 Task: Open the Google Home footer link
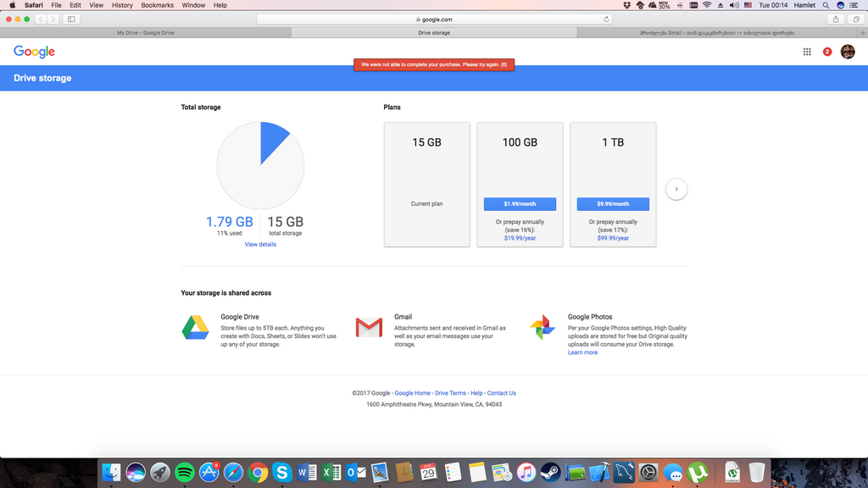point(412,393)
